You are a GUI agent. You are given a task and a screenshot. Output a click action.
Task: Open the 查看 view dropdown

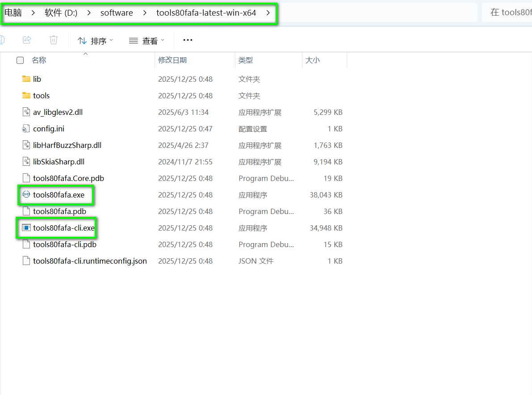coord(147,41)
